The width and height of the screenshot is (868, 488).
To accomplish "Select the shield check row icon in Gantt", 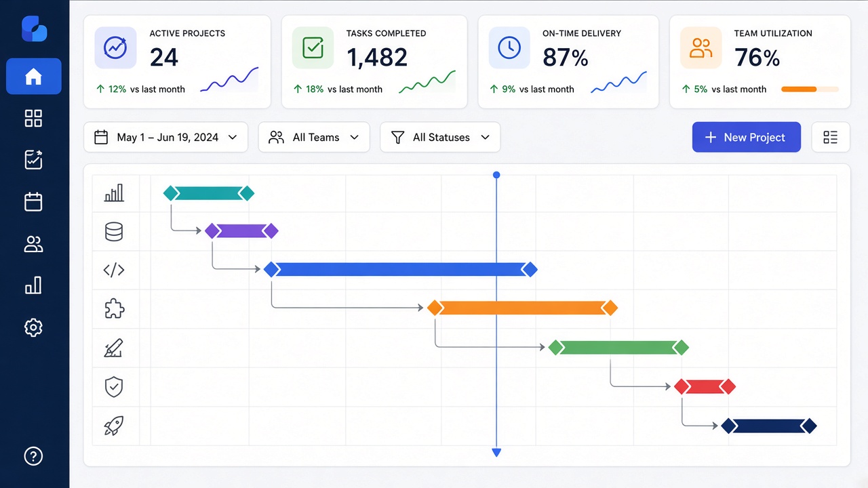I will [x=114, y=387].
